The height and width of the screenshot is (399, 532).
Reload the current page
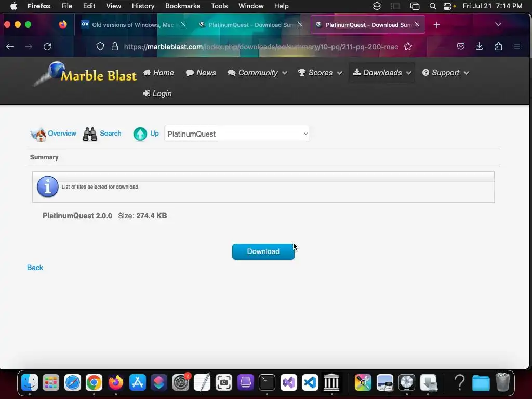point(47,46)
